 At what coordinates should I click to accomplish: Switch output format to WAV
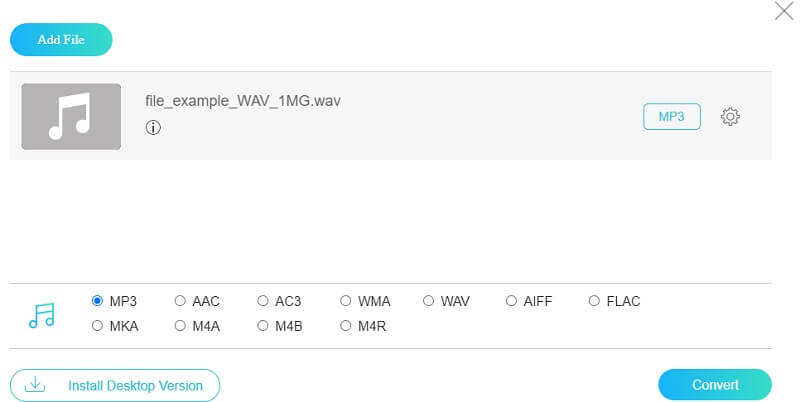point(429,301)
